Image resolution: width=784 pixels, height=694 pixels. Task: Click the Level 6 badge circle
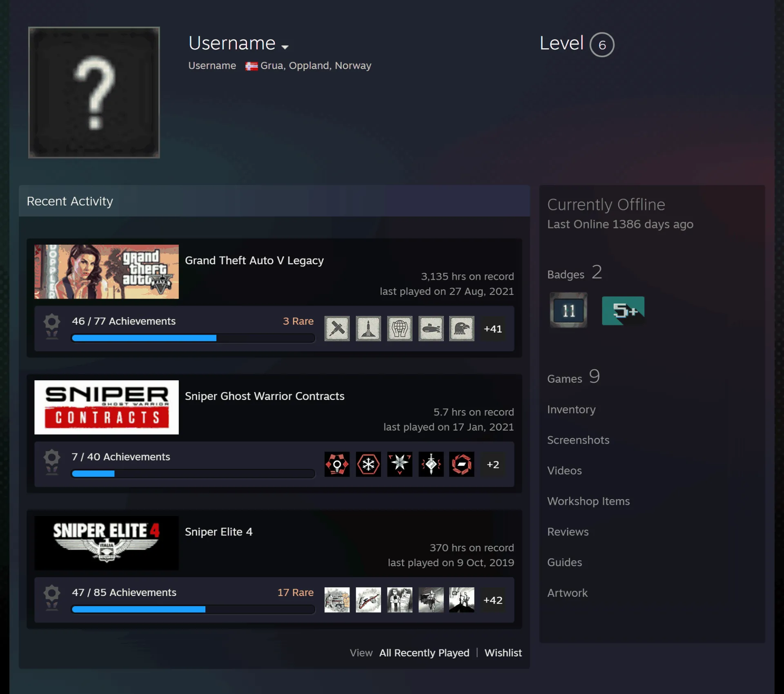[x=602, y=45]
